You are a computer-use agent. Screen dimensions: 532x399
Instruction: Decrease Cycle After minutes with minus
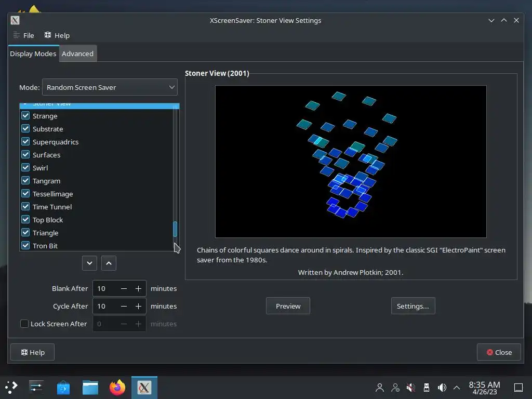click(124, 306)
